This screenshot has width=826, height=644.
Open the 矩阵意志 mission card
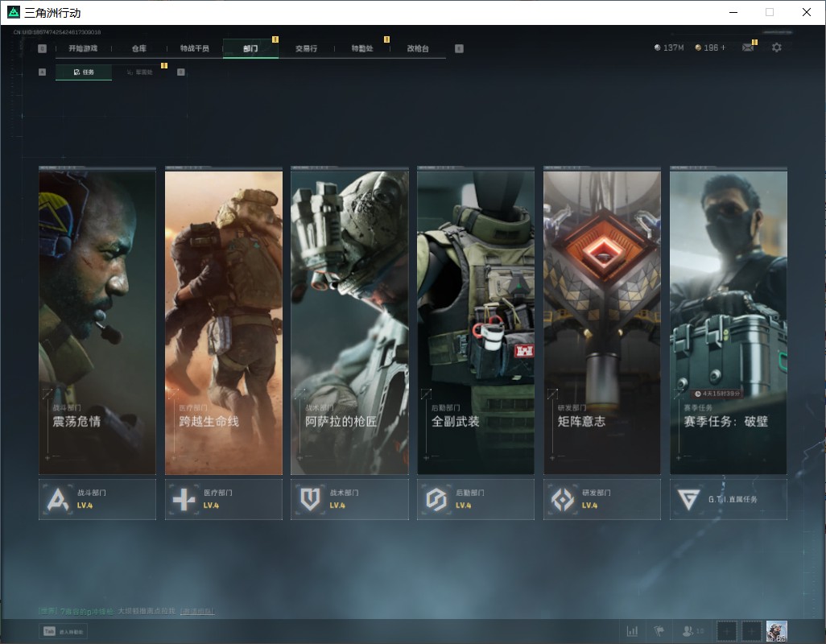tap(602, 321)
